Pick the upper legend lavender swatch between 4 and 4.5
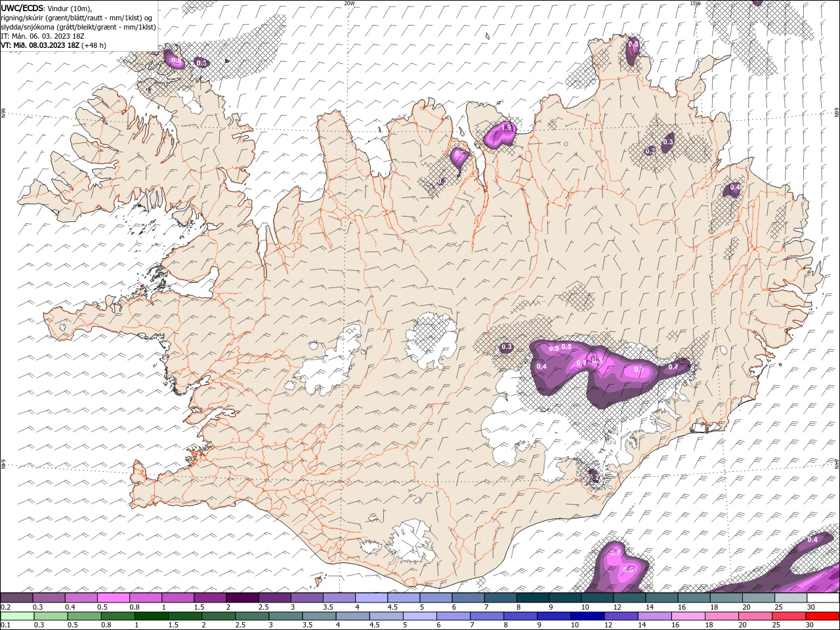The height and width of the screenshot is (630, 840). click(x=371, y=598)
